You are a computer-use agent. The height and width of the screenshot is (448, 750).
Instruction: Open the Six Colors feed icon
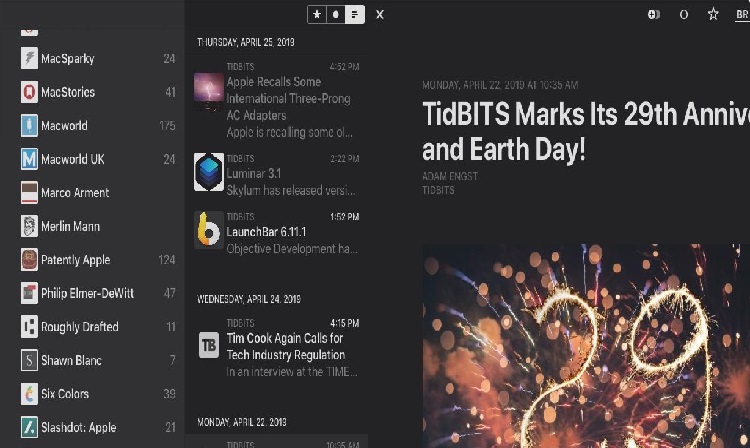click(x=29, y=393)
